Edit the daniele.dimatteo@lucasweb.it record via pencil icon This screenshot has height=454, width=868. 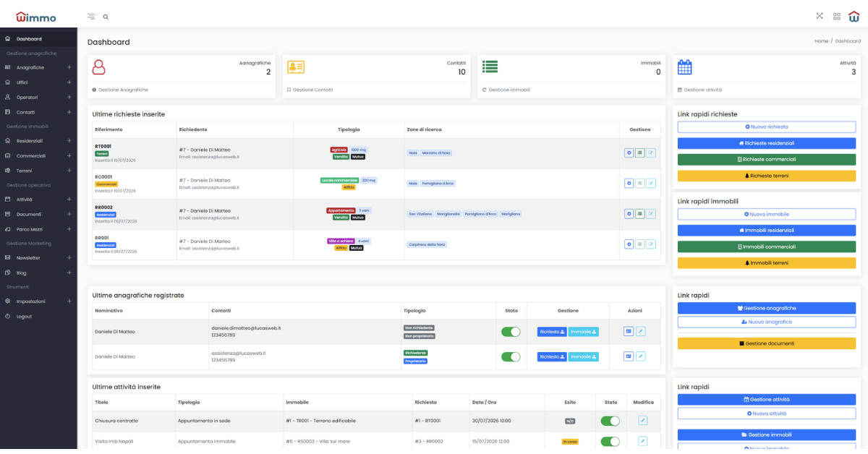pyautogui.click(x=641, y=332)
